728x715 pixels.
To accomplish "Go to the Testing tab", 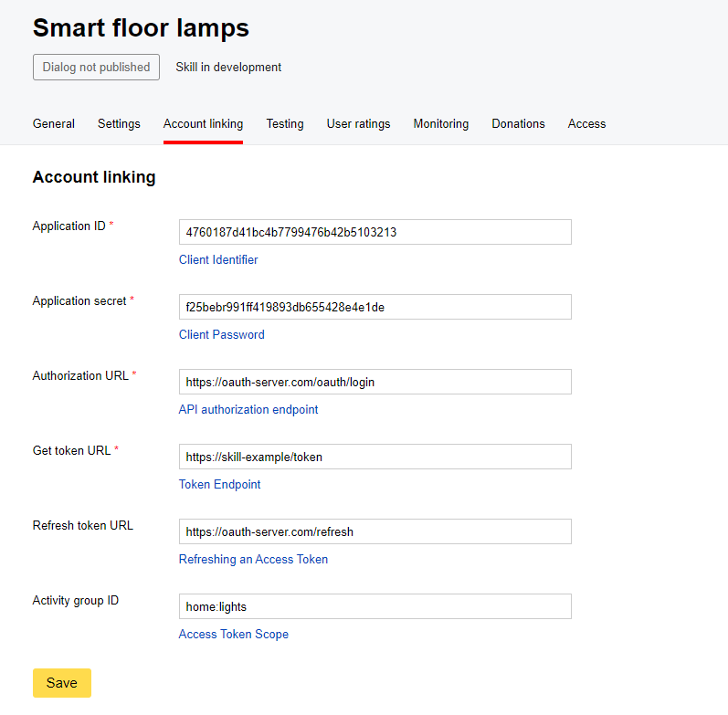I will 285,124.
